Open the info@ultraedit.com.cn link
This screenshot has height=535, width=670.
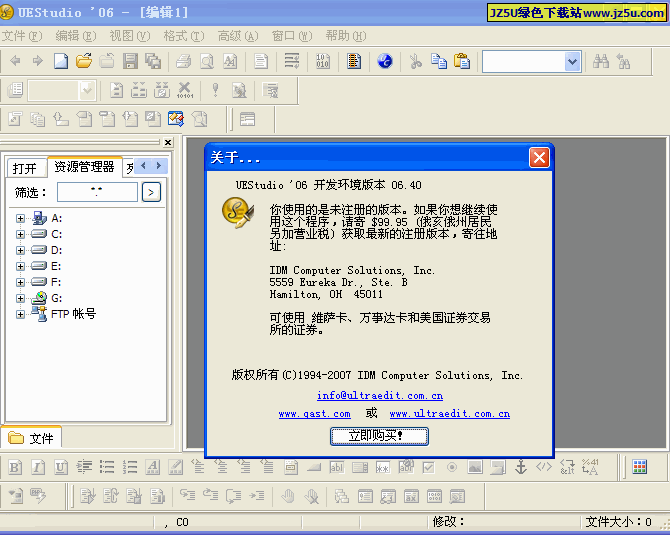[380, 395]
